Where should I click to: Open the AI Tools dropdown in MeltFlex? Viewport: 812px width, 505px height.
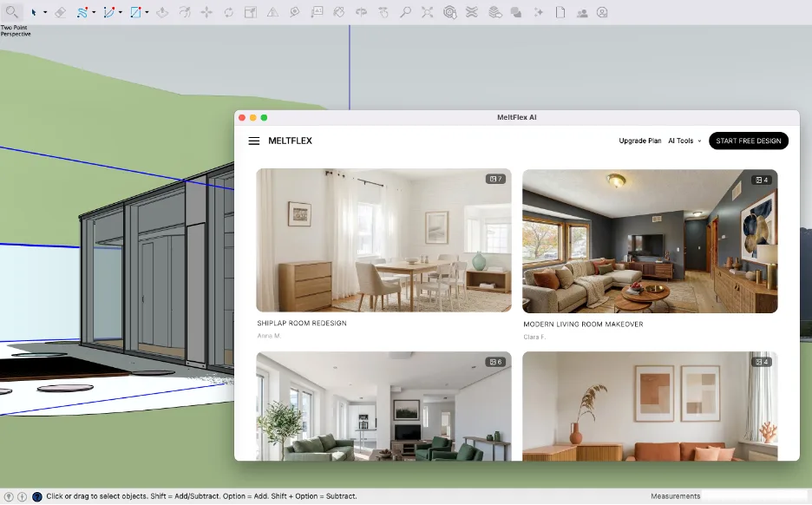[x=684, y=141]
